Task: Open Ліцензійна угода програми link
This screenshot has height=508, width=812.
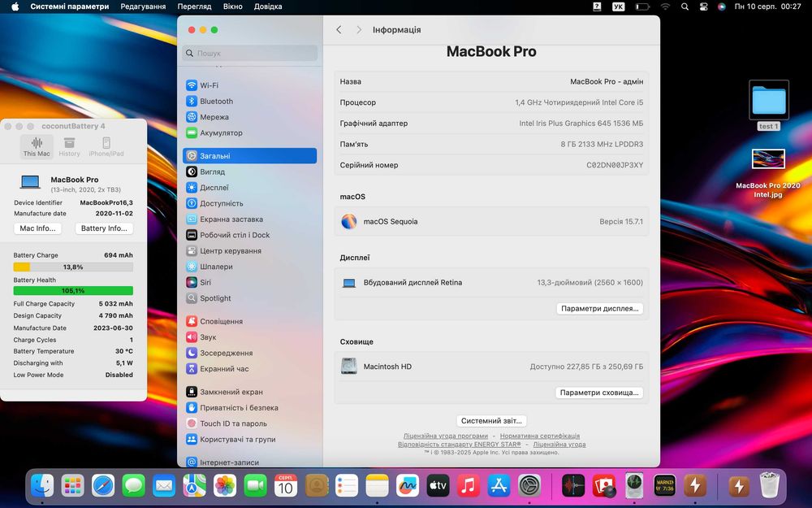Action: [x=445, y=436]
